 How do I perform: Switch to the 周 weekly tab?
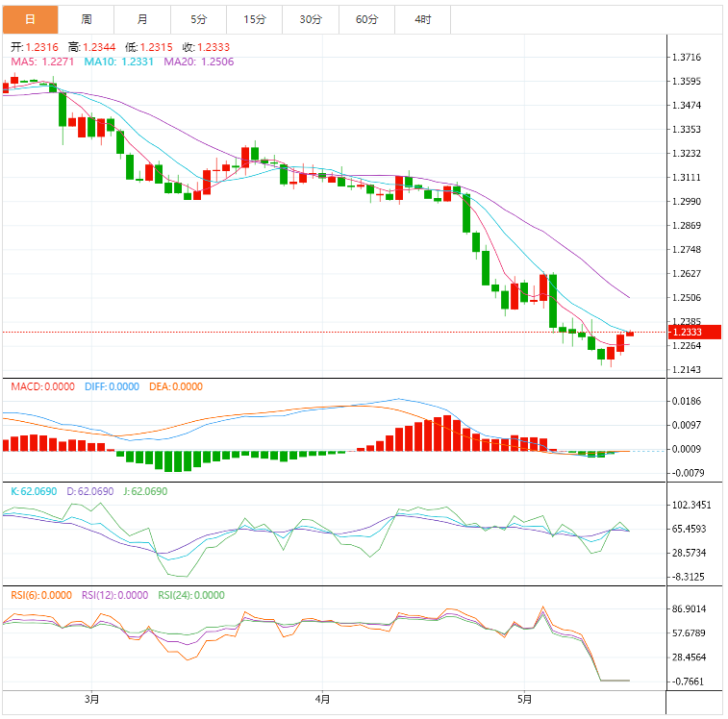click(x=87, y=19)
